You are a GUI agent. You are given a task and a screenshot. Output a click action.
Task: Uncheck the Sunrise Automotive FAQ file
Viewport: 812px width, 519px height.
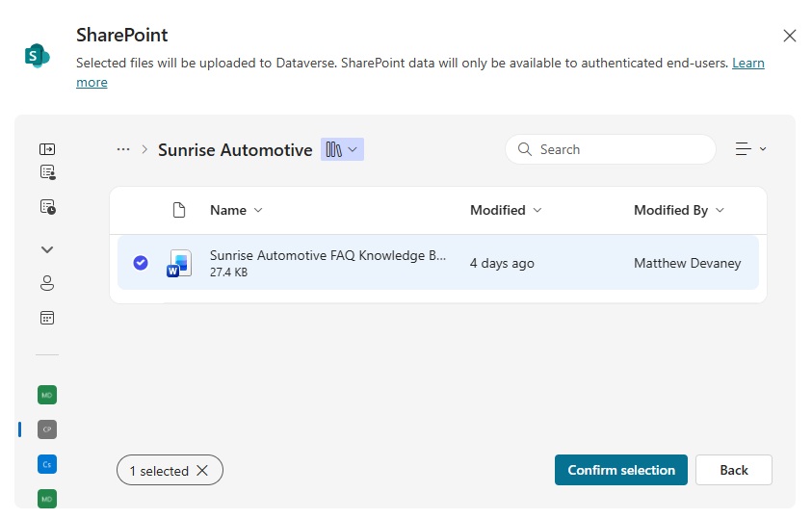[x=141, y=263]
